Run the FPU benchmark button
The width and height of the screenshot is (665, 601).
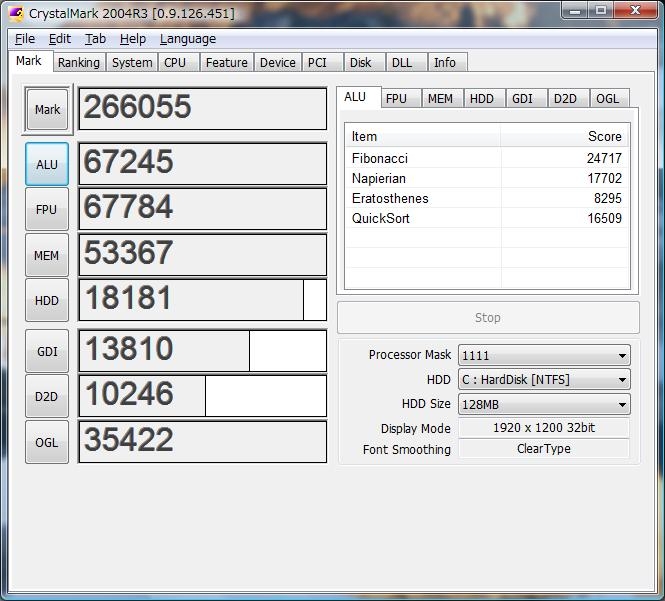tap(47, 209)
